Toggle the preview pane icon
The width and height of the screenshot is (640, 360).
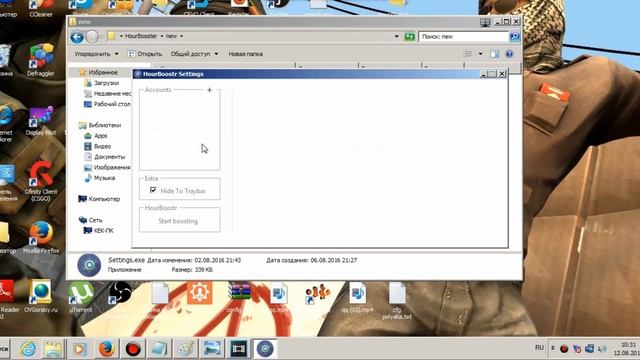pos(495,54)
